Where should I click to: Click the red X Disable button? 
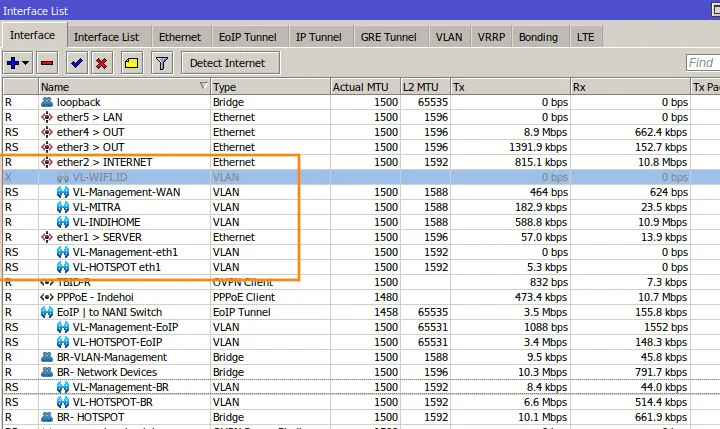click(101, 63)
